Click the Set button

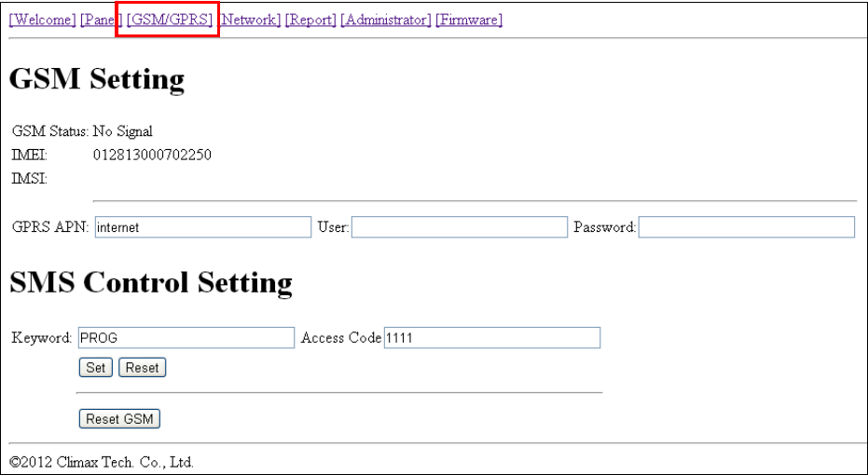(x=96, y=368)
